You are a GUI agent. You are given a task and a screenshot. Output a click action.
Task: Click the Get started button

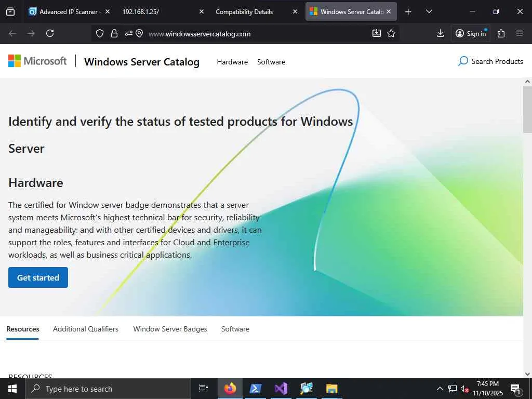coord(38,277)
